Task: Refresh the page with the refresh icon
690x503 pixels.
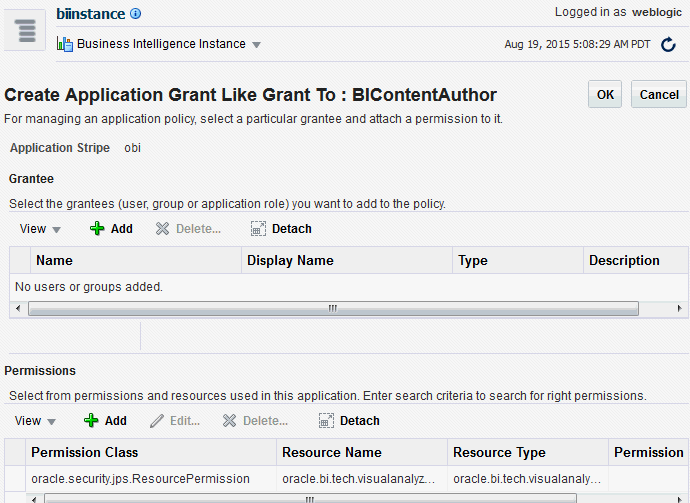Action: (668, 44)
